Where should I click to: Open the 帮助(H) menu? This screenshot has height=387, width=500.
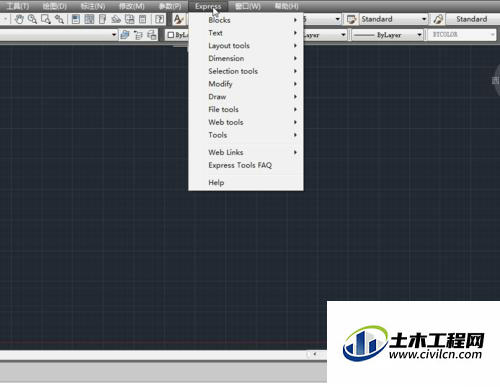pyautogui.click(x=286, y=6)
